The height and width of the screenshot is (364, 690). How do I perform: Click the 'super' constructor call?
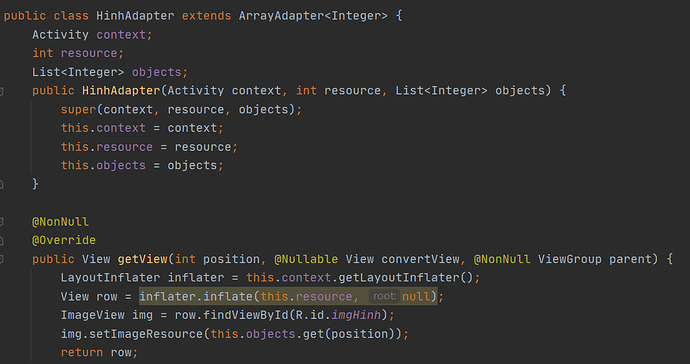click(78, 110)
